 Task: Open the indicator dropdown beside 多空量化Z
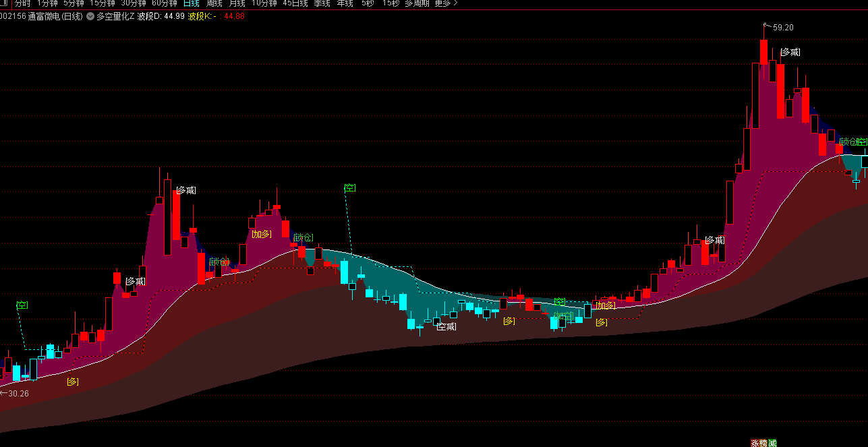[x=90, y=16]
